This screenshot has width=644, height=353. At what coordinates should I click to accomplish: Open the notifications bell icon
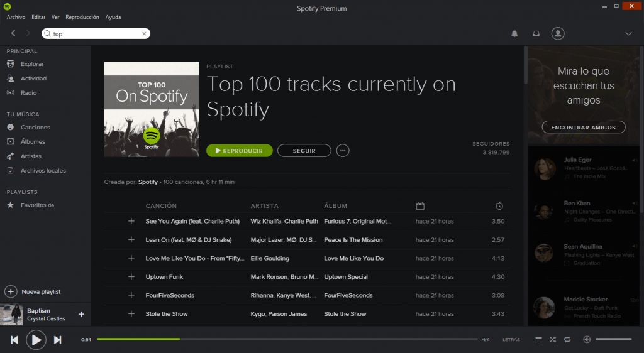pyautogui.click(x=514, y=33)
